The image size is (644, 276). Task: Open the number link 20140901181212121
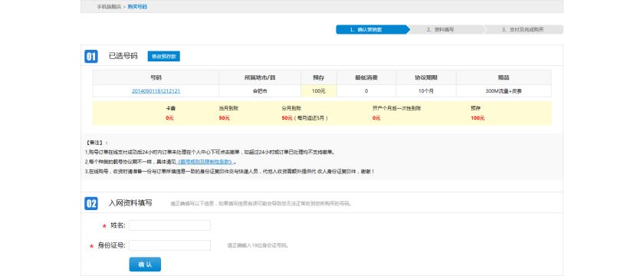tap(156, 91)
